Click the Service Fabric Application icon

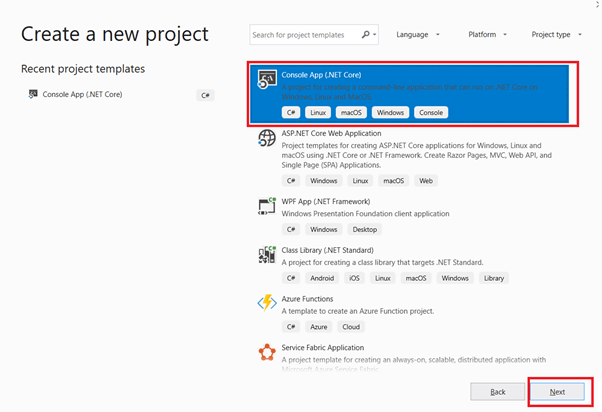[x=267, y=352]
